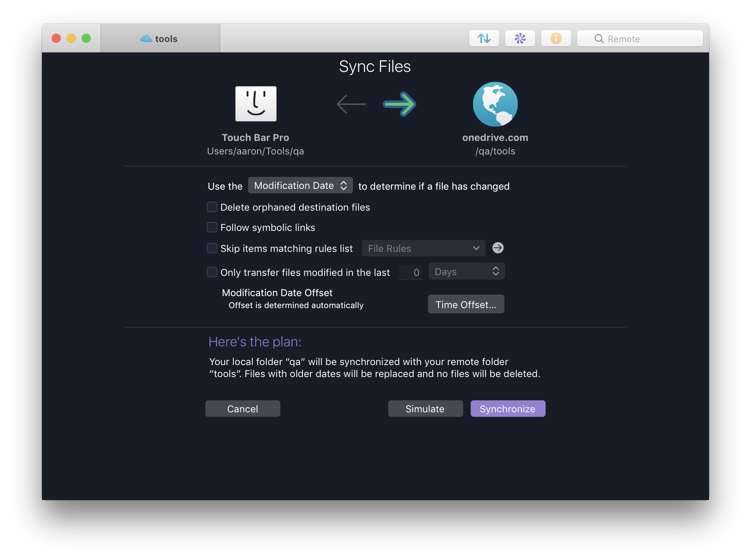Toggle Follow symbolic links checkbox

click(212, 227)
